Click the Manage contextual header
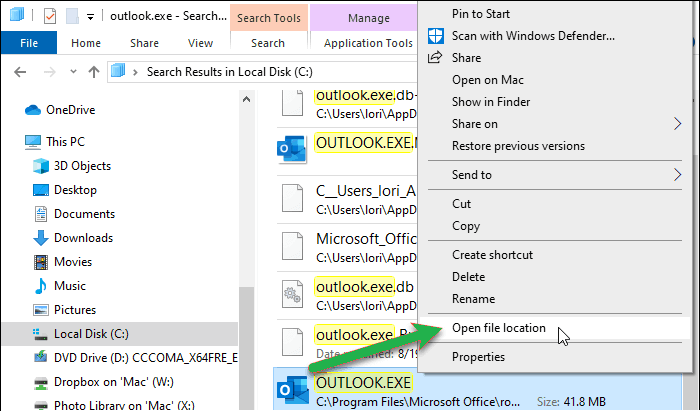 pyautogui.click(x=369, y=18)
